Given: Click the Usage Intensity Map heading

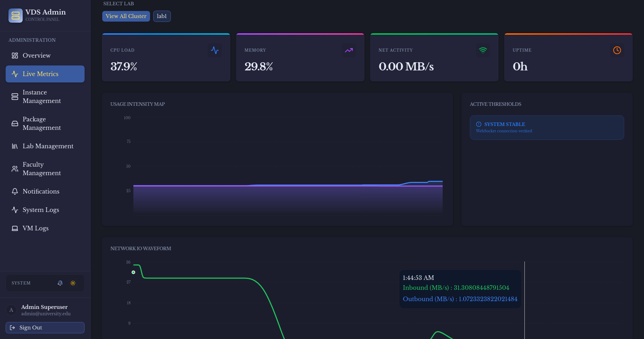Looking at the screenshot, I should (x=138, y=104).
